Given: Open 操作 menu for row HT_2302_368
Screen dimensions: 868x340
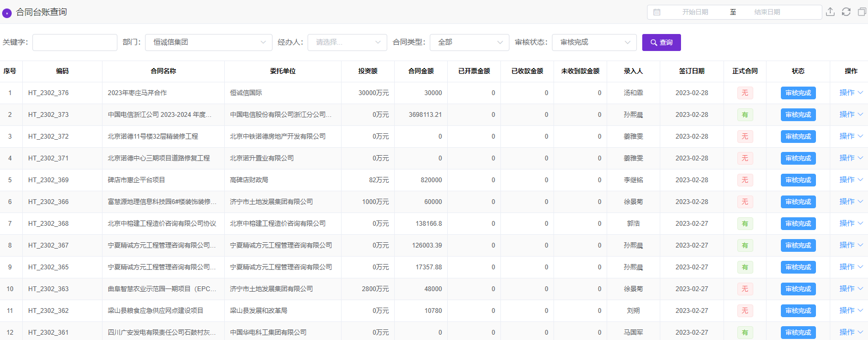Looking at the screenshot, I should click(850, 224).
